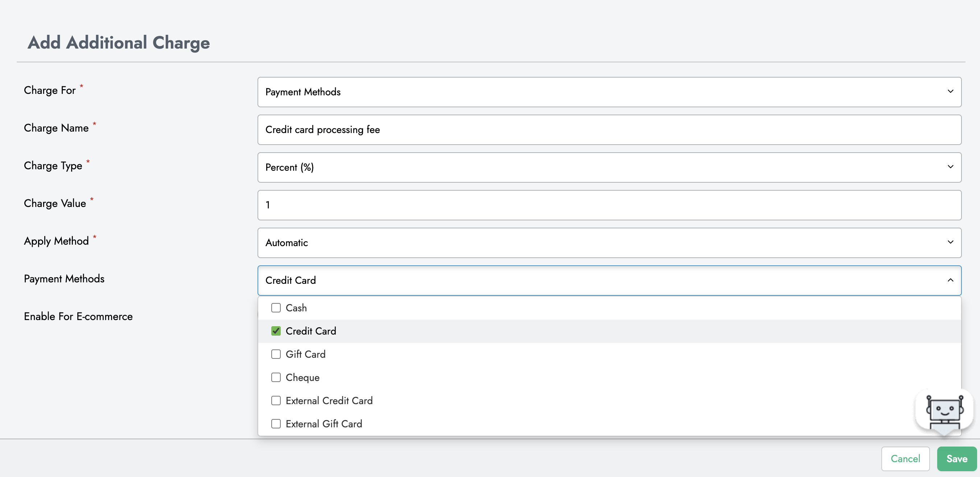The width and height of the screenshot is (980, 477).
Task: Click the Charge For dropdown chevron
Action: pos(950,92)
